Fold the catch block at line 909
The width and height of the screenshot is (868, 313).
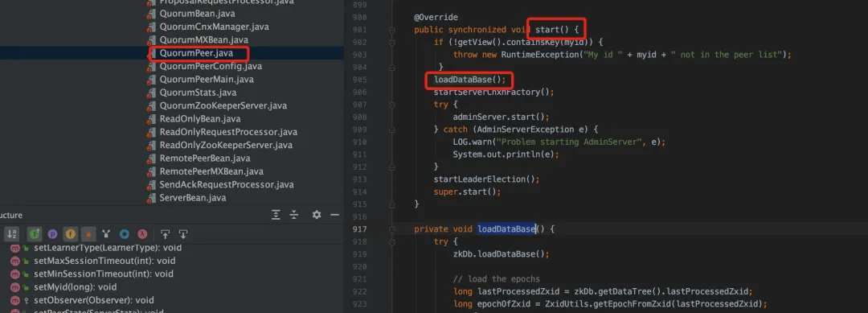coord(391,130)
